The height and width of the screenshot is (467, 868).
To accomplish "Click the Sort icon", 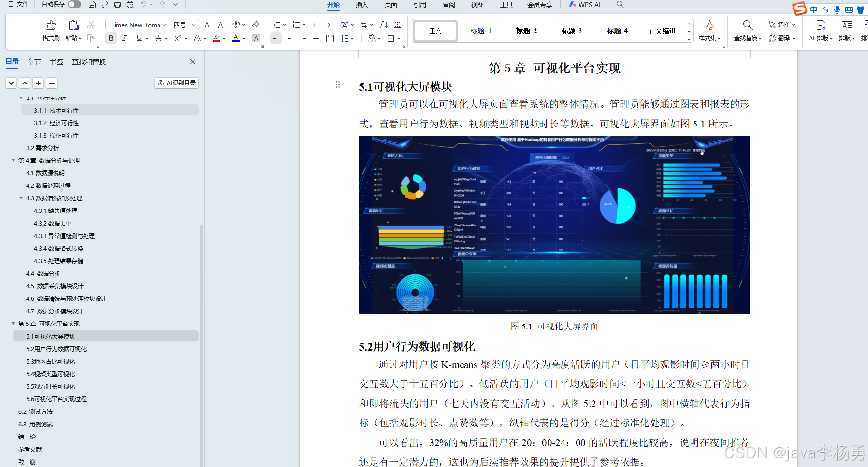I will point(384,25).
